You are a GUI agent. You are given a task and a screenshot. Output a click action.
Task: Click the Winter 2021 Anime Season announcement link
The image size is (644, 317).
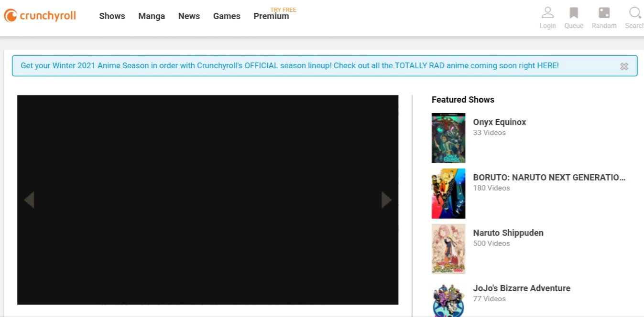click(290, 66)
